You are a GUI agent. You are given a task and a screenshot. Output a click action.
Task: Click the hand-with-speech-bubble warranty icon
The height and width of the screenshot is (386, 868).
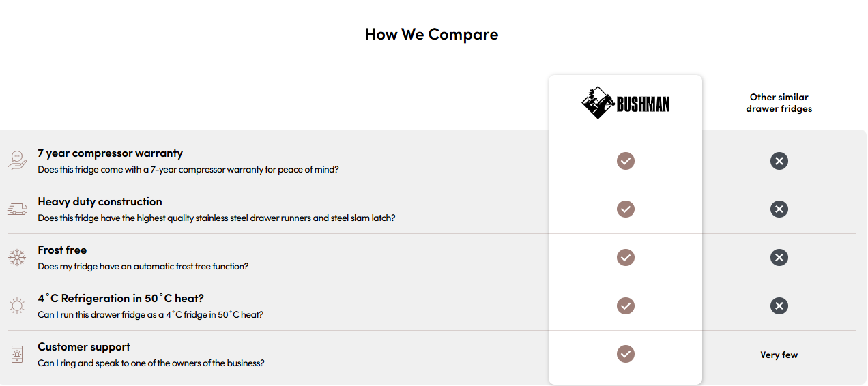[17, 160]
